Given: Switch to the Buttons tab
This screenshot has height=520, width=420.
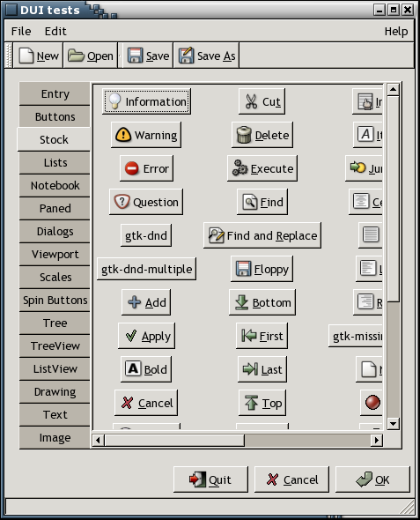Looking at the screenshot, I should 55,116.
